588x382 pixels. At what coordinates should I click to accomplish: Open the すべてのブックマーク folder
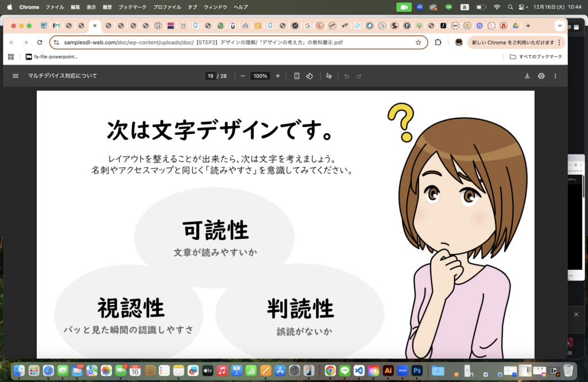tap(535, 57)
